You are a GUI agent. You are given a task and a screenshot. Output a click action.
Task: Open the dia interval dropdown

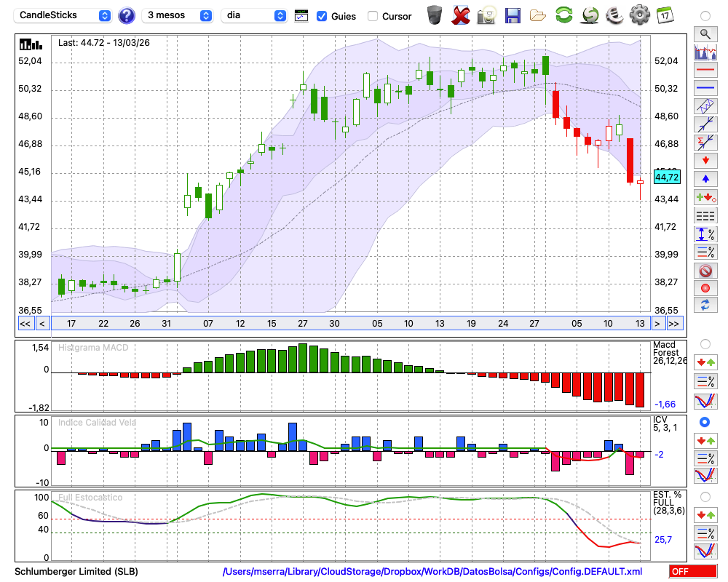[254, 15]
